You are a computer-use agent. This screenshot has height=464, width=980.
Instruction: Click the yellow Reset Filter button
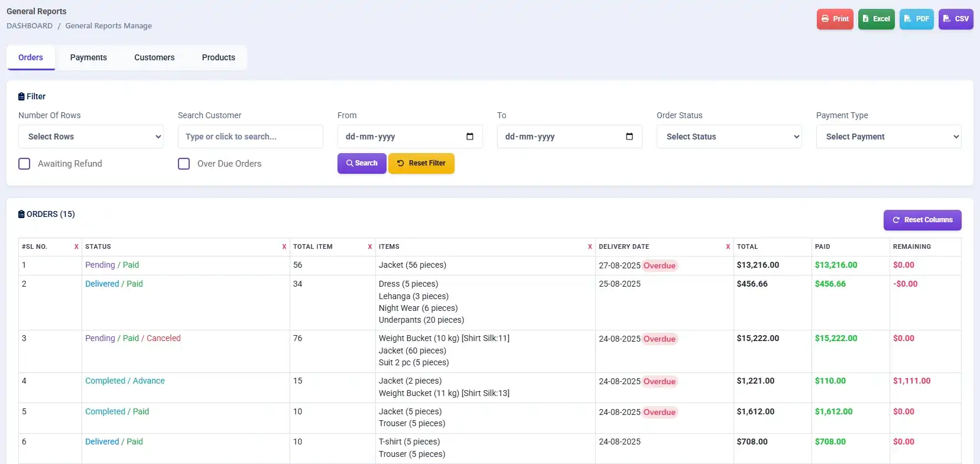pyautogui.click(x=421, y=163)
